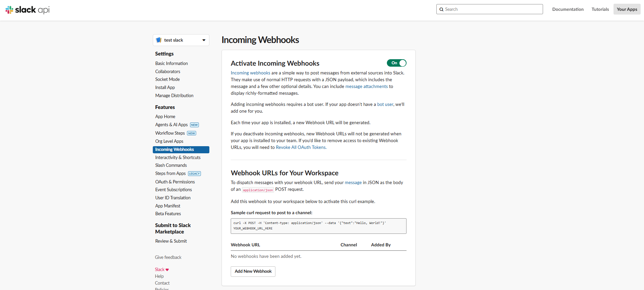This screenshot has height=290, width=644.
Task: Click the Incoming Webhooks page title
Action: pyautogui.click(x=260, y=40)
